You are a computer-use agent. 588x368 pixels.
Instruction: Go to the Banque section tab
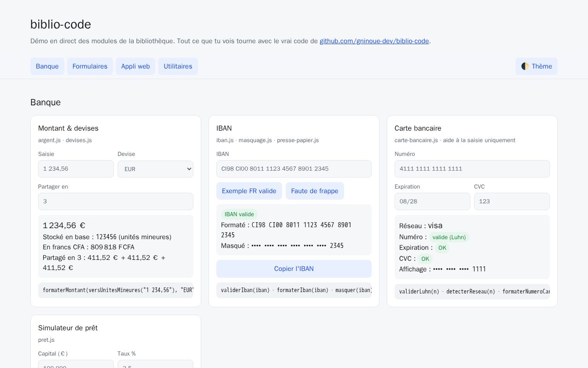click(47, 66)
